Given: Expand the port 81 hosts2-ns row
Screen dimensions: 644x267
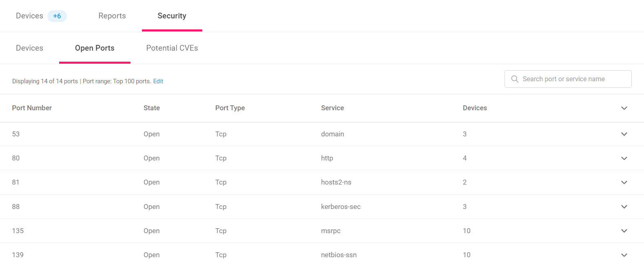Looking at the screenshot, I should pos(624,182).
